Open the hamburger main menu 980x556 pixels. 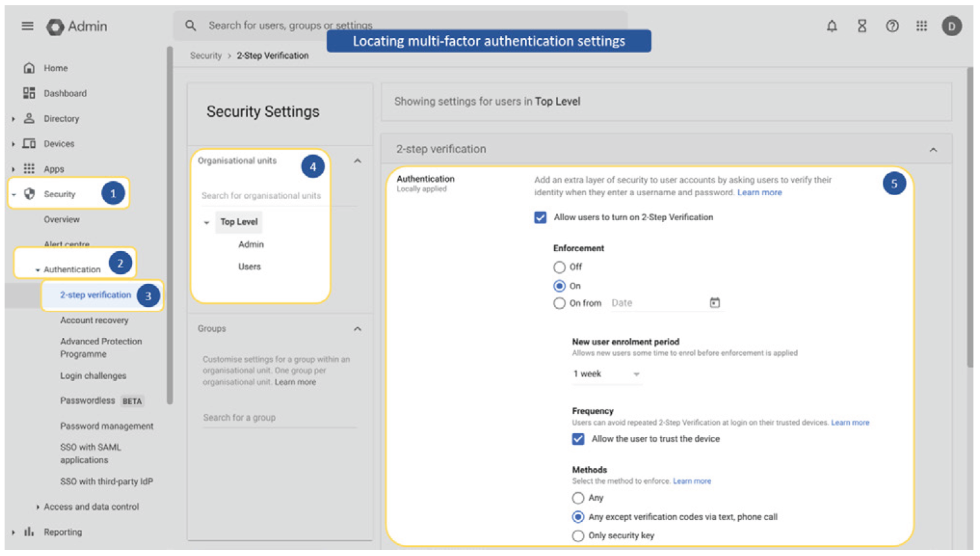pyautogui.click(x=28, y=26)
